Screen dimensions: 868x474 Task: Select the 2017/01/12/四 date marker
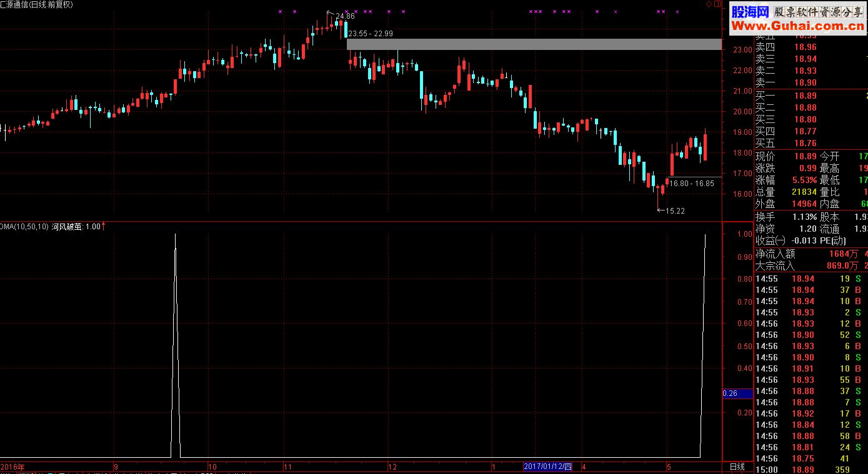click(547, 467)
